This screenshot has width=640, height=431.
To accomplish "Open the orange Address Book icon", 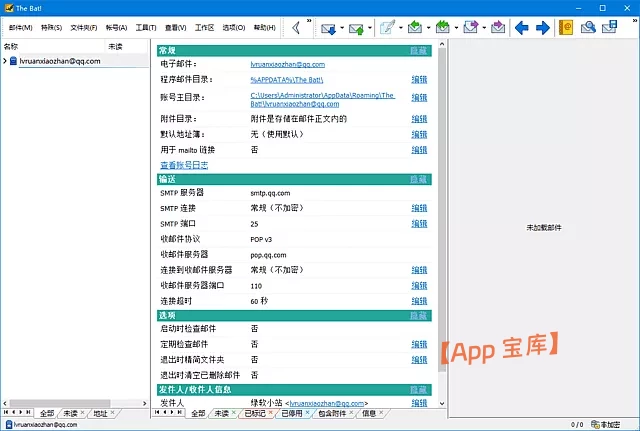I will (x=565, y=28).
